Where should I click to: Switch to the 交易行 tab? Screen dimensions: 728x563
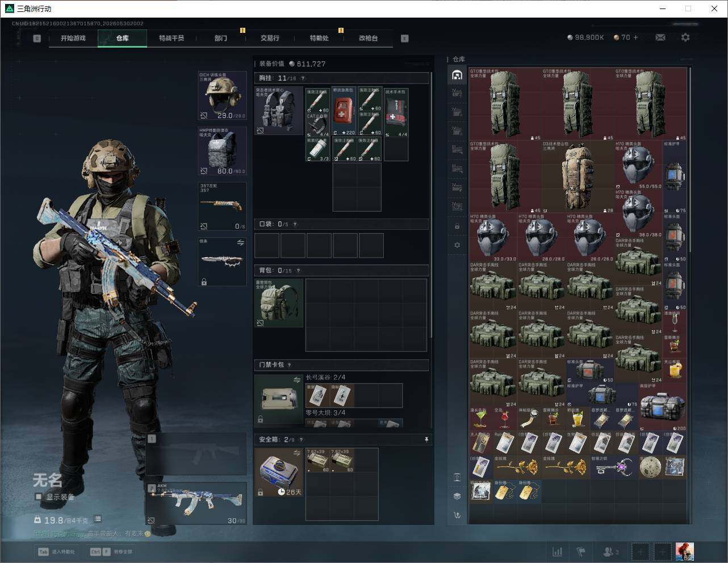(x=270, y=38)
